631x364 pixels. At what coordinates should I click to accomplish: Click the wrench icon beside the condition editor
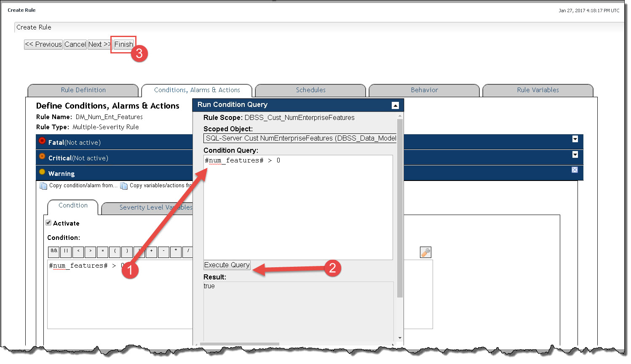[425, 252]
